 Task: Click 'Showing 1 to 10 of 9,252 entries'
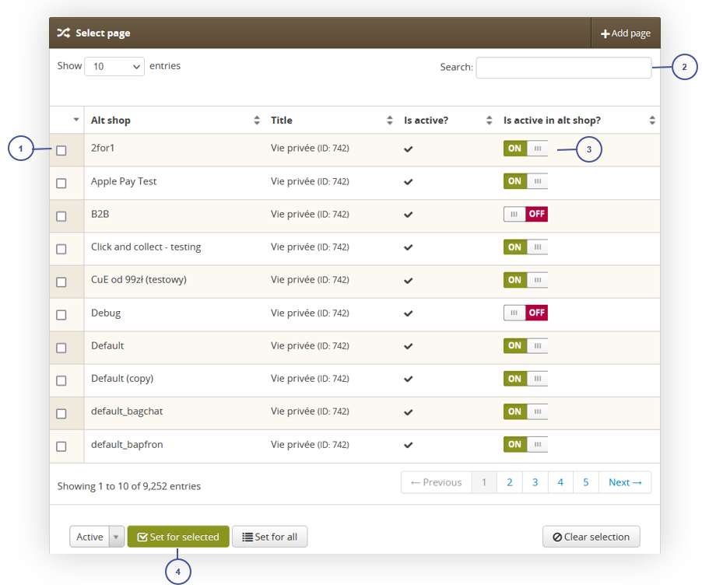pyautogui.click(x=129, y=486)
